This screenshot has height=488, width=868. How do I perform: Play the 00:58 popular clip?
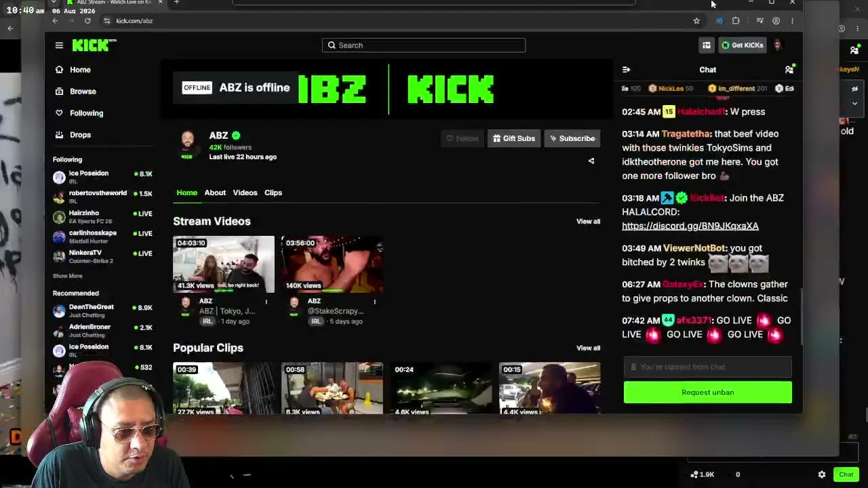click(x=332, y=388)
